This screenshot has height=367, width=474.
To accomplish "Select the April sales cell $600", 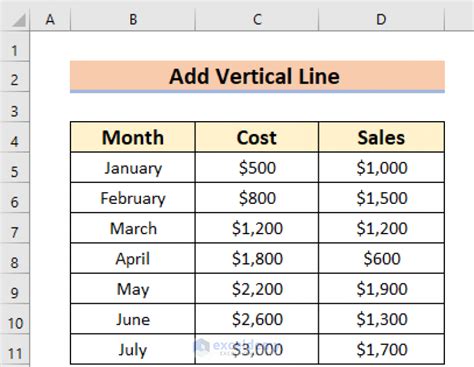I will [381, 259].
